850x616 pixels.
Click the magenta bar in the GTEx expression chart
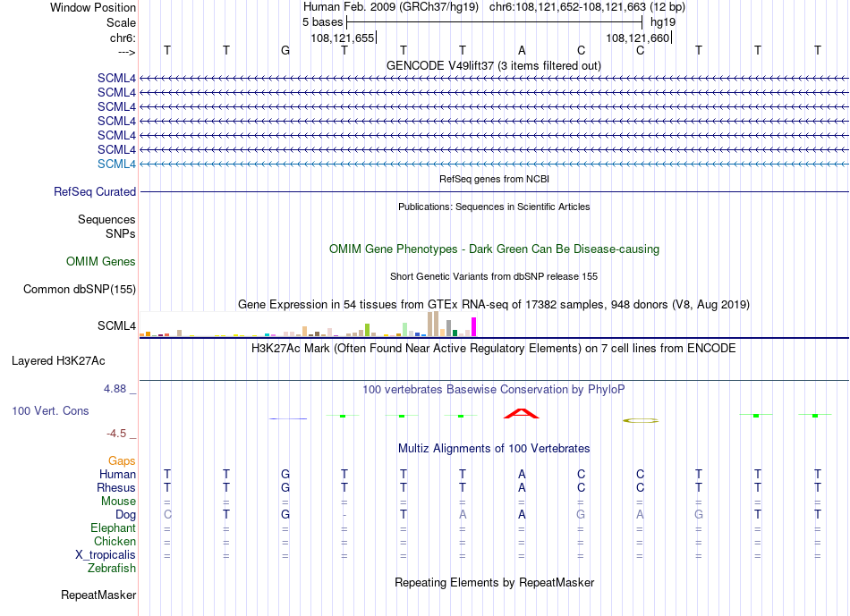(x=474, y=326)
